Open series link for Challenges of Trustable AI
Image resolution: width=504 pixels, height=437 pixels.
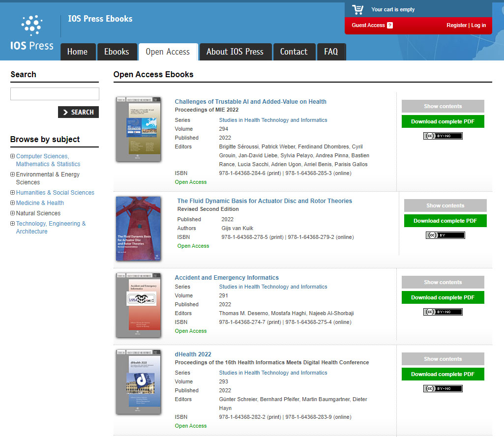[273, 120]
